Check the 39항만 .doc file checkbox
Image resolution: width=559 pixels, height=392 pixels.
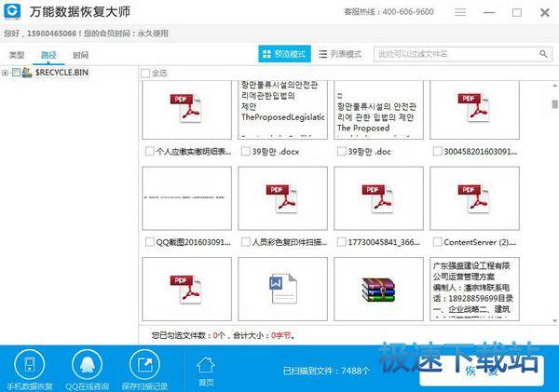[342, 152]
